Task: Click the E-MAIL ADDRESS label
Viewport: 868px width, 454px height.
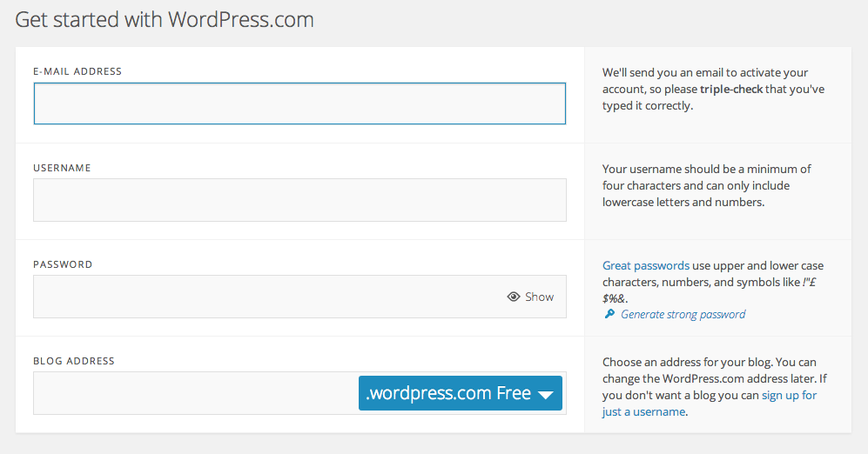Action: click(x=77, y=71)
